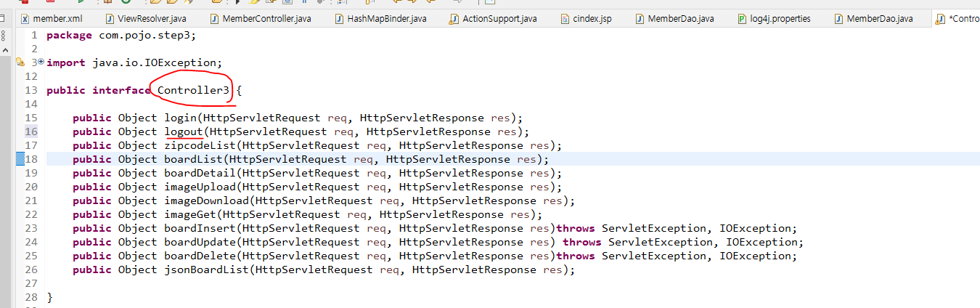The height and width of the screenshot is (308, 980).
Task: Click the 'interface' keyword on line 13
Action: [x=121, y=90]
